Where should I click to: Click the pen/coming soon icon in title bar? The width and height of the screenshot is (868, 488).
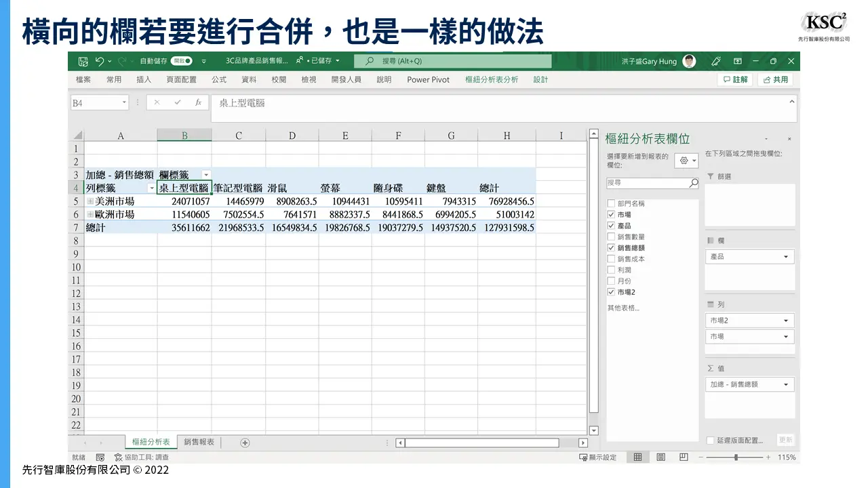point(715,61)
